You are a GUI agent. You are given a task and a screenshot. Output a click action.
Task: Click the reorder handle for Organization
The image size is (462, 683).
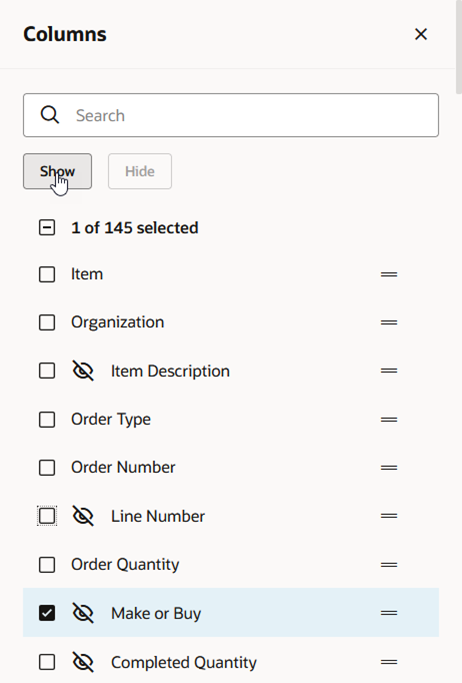pos(389,323)
